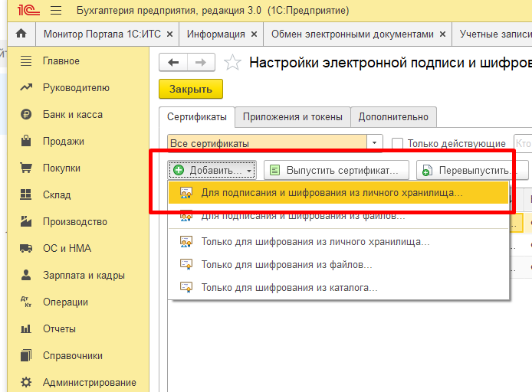Choose Для подписания и шифрования из личного хранилища
This screenshot has width=532, height=392.
pos(338,192)
